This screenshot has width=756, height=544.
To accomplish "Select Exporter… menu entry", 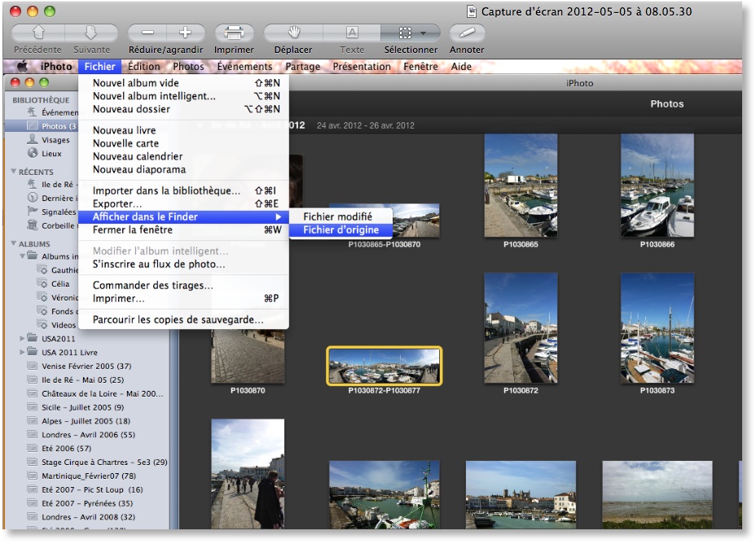I will point(183,204).
